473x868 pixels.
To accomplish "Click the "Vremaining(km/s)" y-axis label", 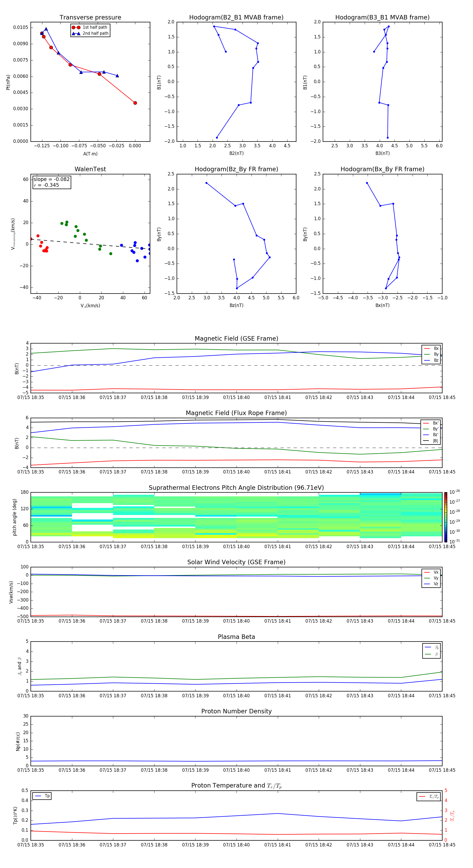I will coord(13,234).
